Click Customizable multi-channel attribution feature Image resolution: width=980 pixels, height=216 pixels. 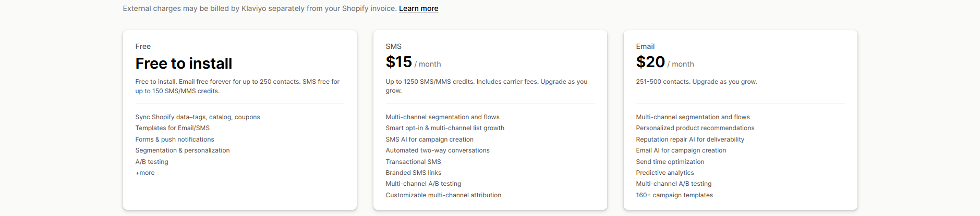(443, 195)
